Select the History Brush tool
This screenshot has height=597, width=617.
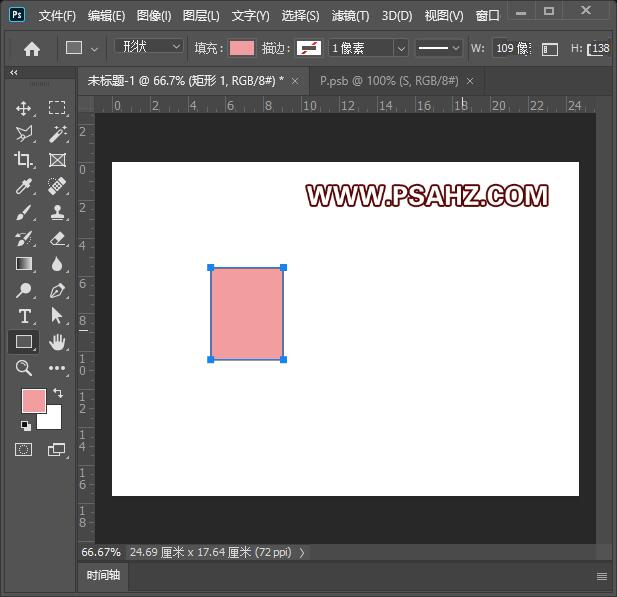24,238
